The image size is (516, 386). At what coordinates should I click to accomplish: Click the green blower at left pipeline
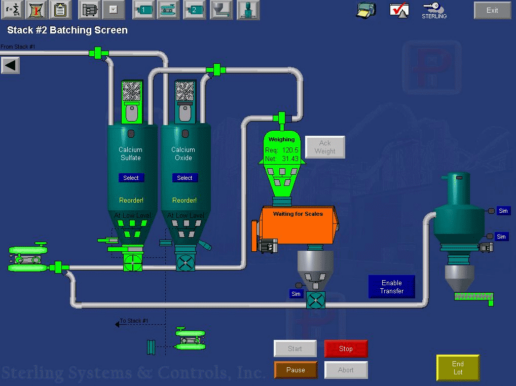(x=28, y=258)
